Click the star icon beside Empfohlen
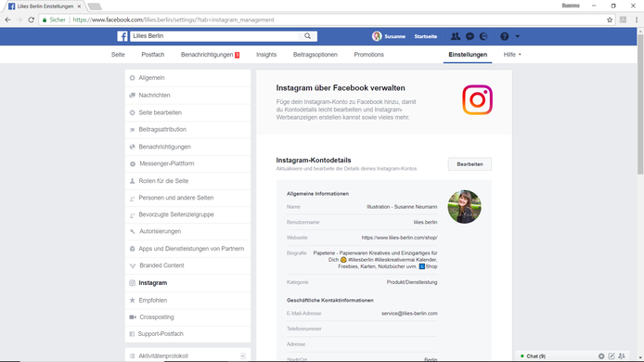 (x=133, y=301)
